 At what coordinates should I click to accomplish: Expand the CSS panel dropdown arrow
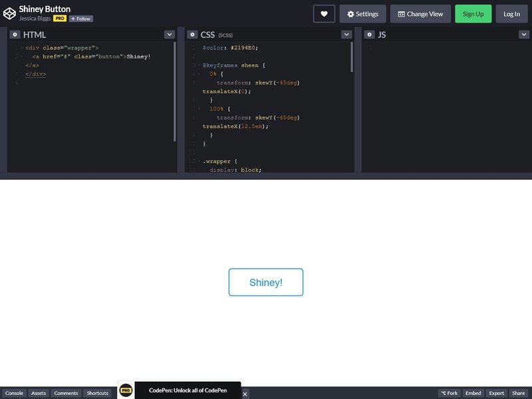(x=346, y=35)
